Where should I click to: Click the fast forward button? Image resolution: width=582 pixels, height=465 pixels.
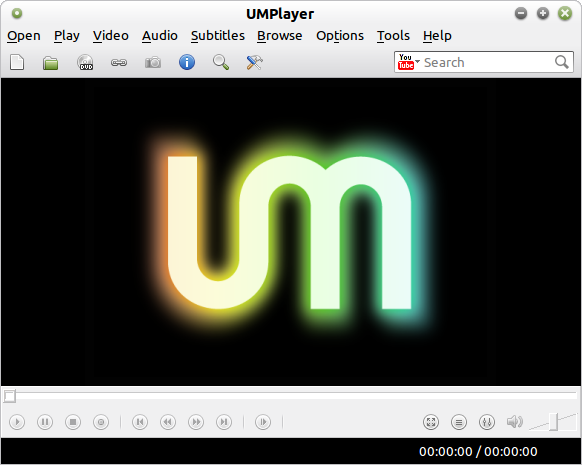pos(196,422)
